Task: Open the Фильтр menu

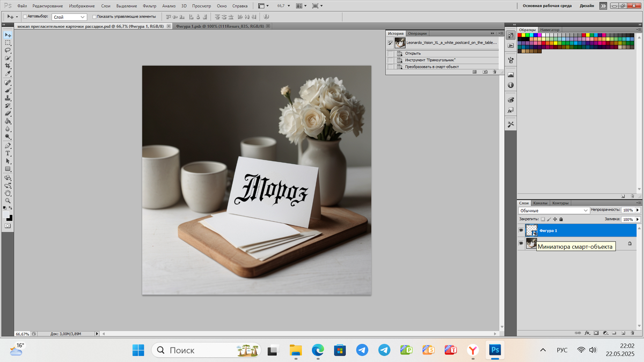Action: 150,5
